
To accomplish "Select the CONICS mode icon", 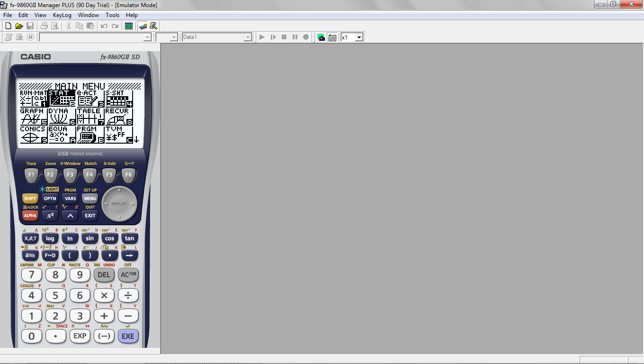I will [34, 135].
